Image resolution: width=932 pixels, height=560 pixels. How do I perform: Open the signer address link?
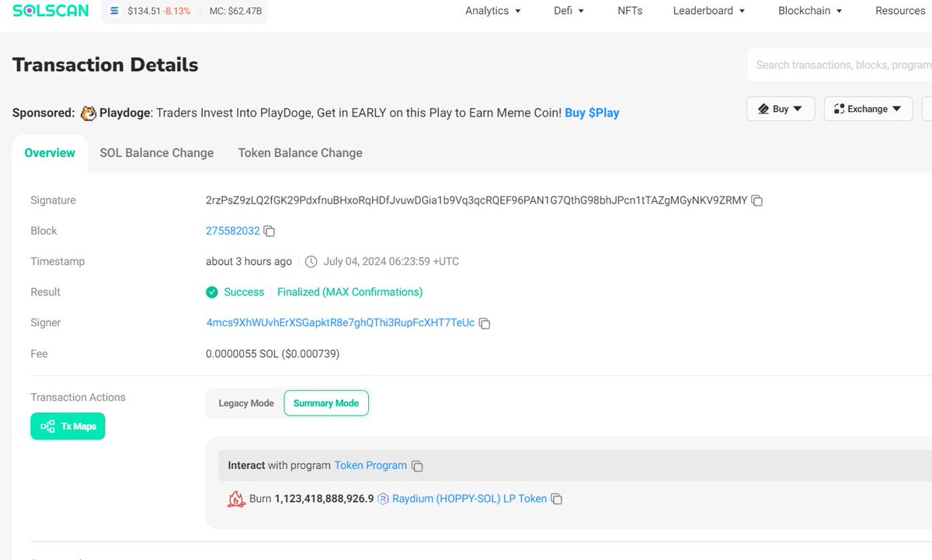[340, 322]
